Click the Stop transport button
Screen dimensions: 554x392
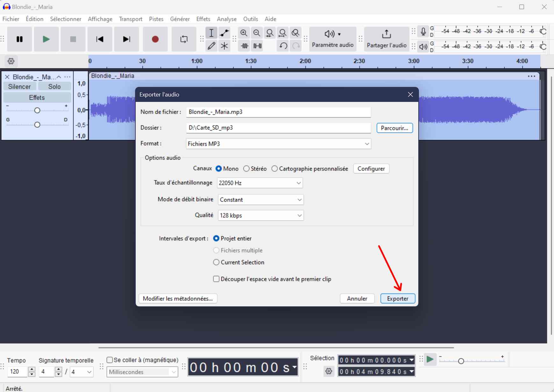pos(73,39)
